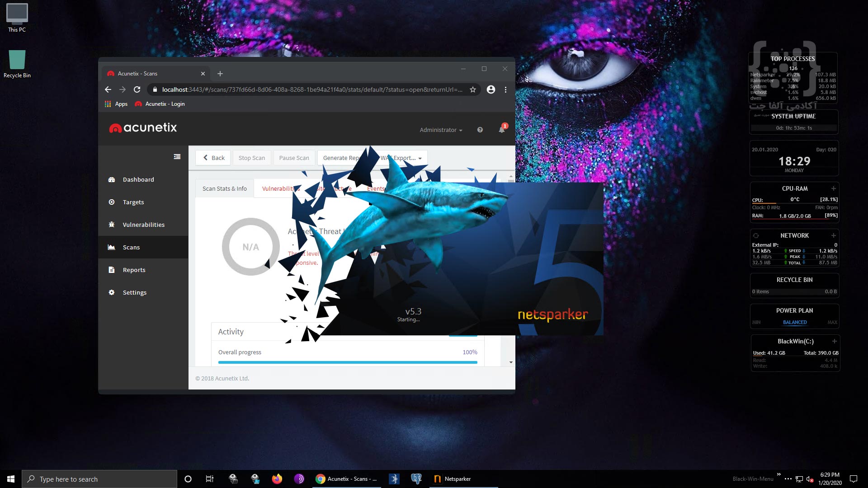Click the Acunetix logo
Image resolution: width=868 pixels, height=488 pixels.
tap(143, 128)
